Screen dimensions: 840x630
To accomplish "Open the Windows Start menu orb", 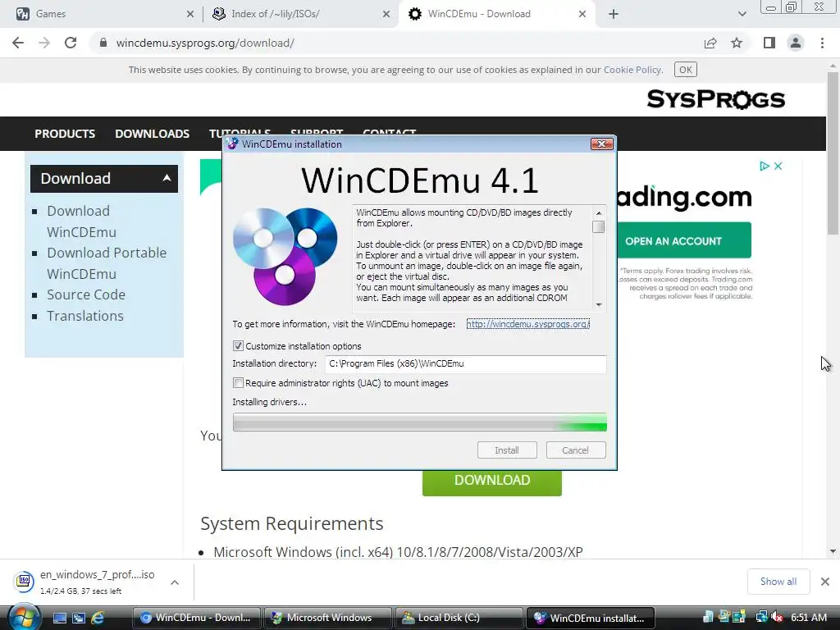I will [24, 618].
